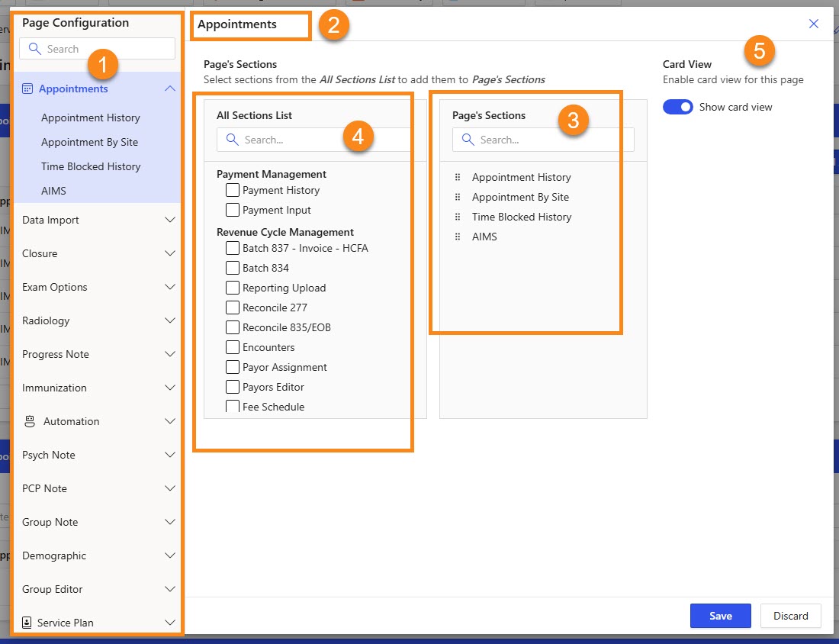Image resolution: width=839 pixels, height=644 pixels.
Task: Click magnifier icon in Page Configuration search
Action: coord(34,49)
